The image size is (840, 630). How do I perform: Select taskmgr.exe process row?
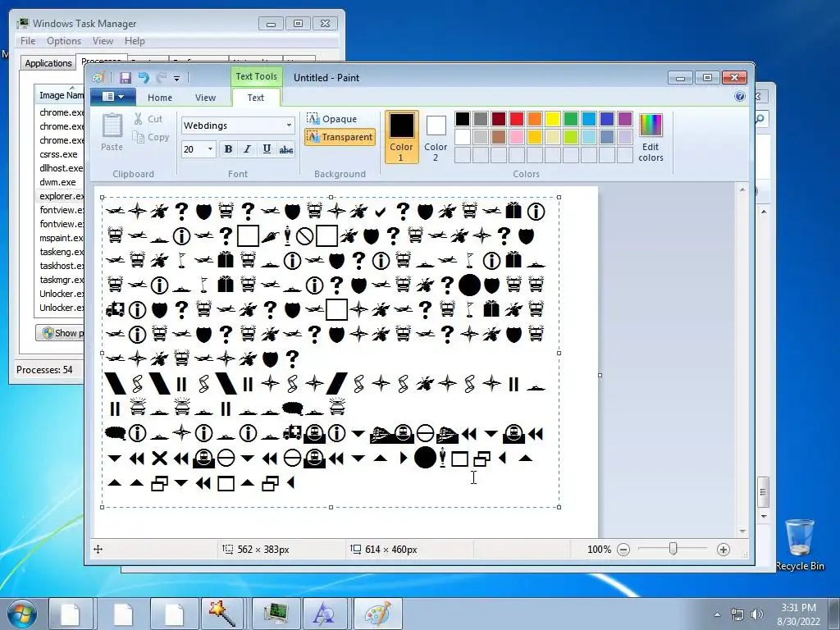click(x=60, y=280)
